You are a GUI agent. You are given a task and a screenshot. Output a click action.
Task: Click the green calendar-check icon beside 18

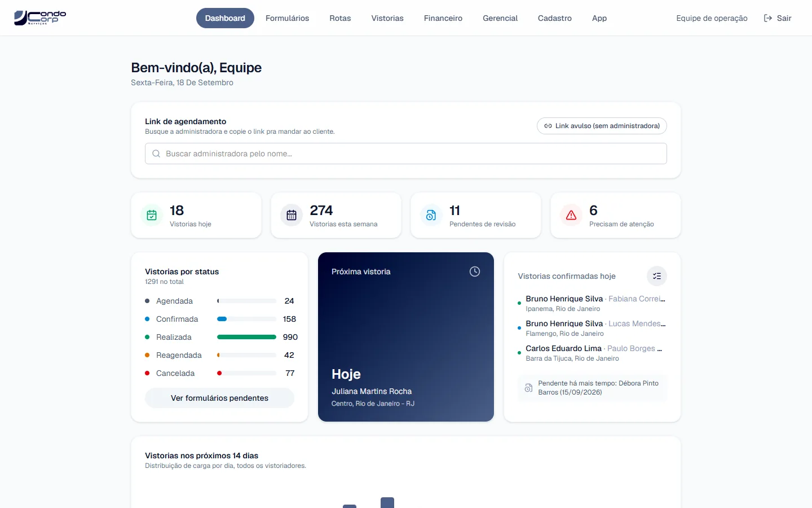pyautogui.click(x=152, y=215)
